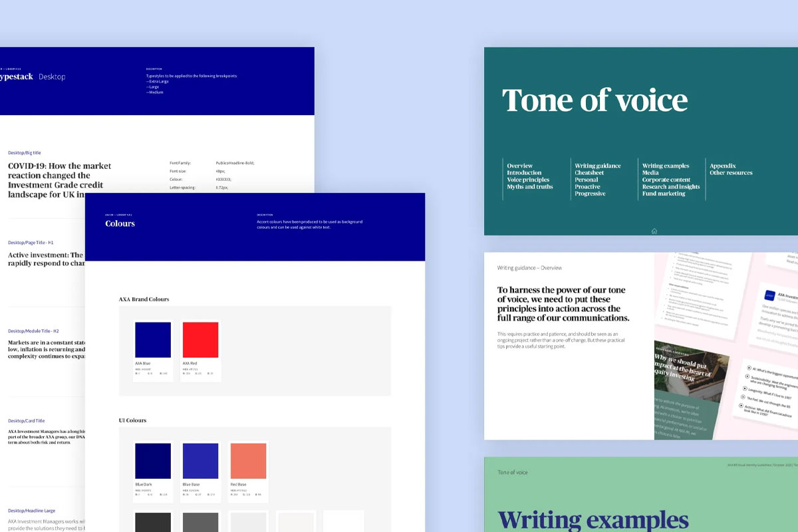Click the AXA logo on the social card
This screenshot has height=532, width=798.
click(x=769, y=296)
